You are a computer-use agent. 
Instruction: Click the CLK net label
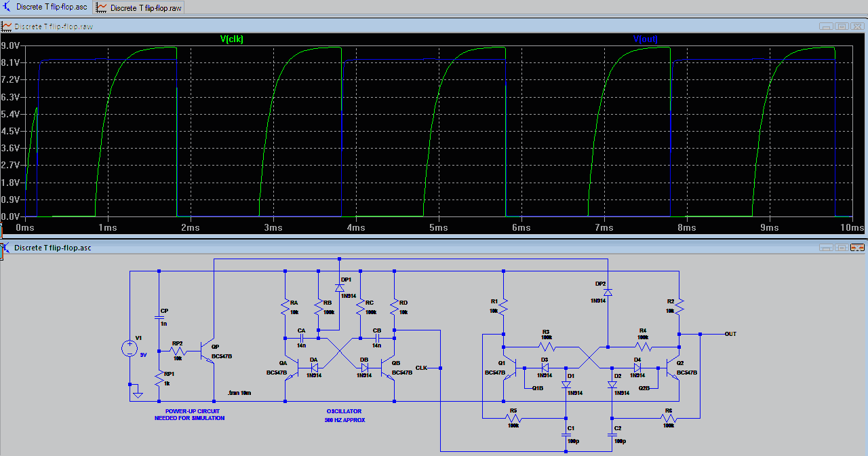(421, 368)
